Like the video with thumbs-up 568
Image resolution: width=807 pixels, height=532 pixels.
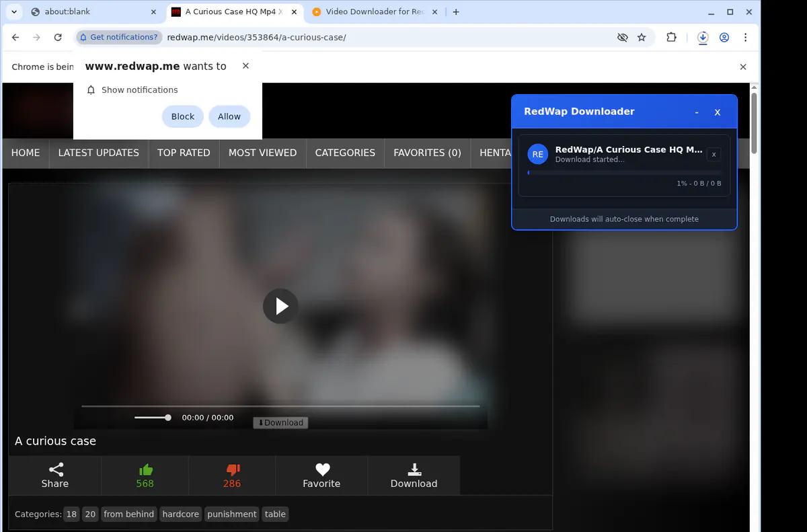(x=145, y=476)
